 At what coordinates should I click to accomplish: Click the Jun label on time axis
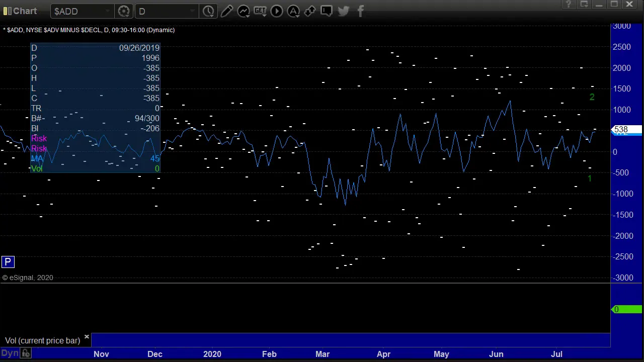point(496,354)
